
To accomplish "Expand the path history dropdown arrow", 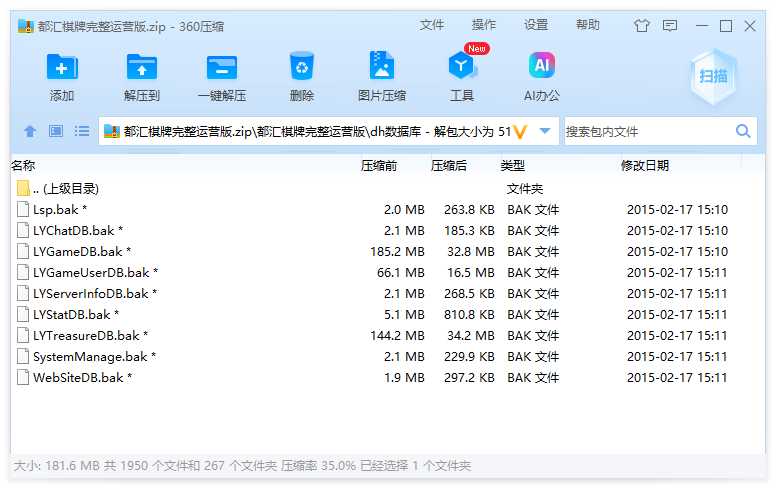I will coord(545,131).
